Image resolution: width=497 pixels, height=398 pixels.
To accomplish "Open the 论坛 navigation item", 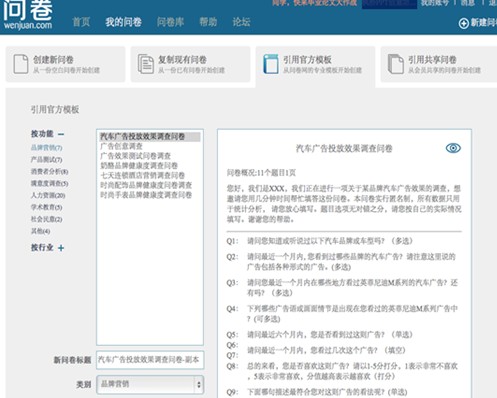I will (241, 22).
